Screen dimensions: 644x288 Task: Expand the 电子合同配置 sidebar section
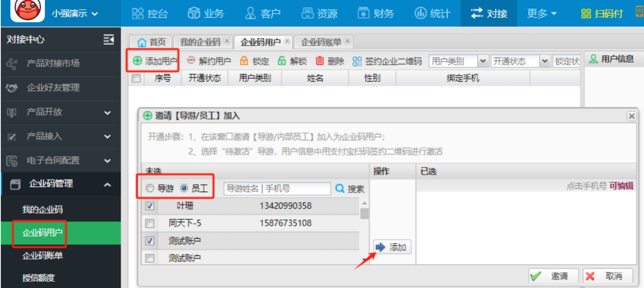(61, 160)
